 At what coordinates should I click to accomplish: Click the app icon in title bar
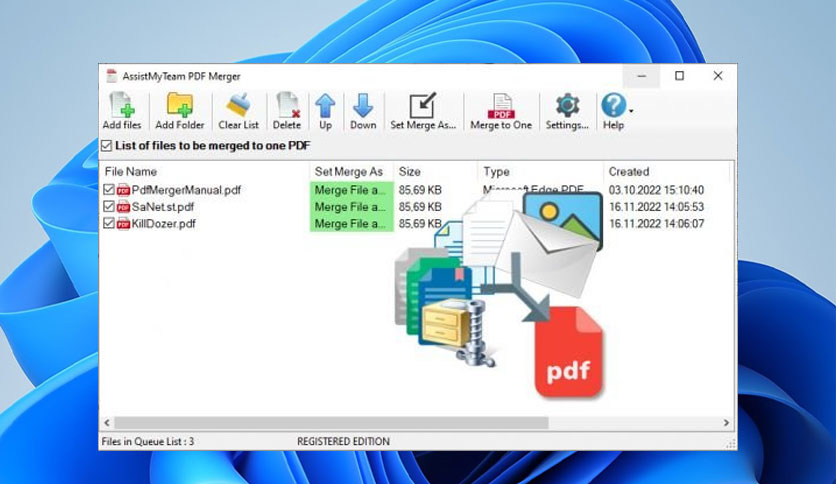[x=111, y=76]
